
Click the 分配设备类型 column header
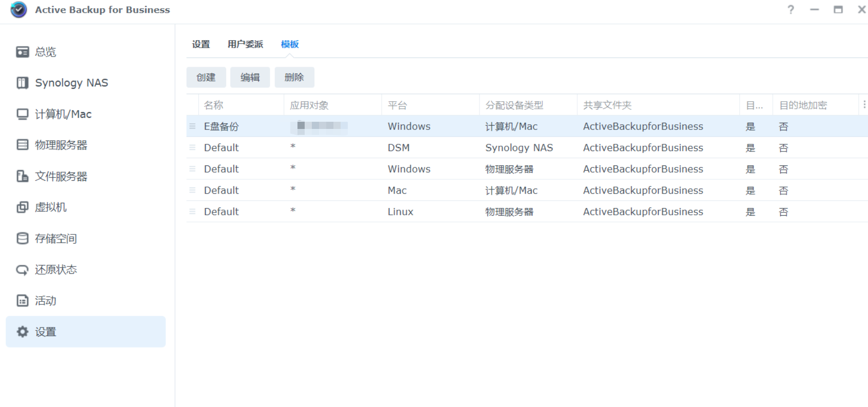[x=528, y=105]
